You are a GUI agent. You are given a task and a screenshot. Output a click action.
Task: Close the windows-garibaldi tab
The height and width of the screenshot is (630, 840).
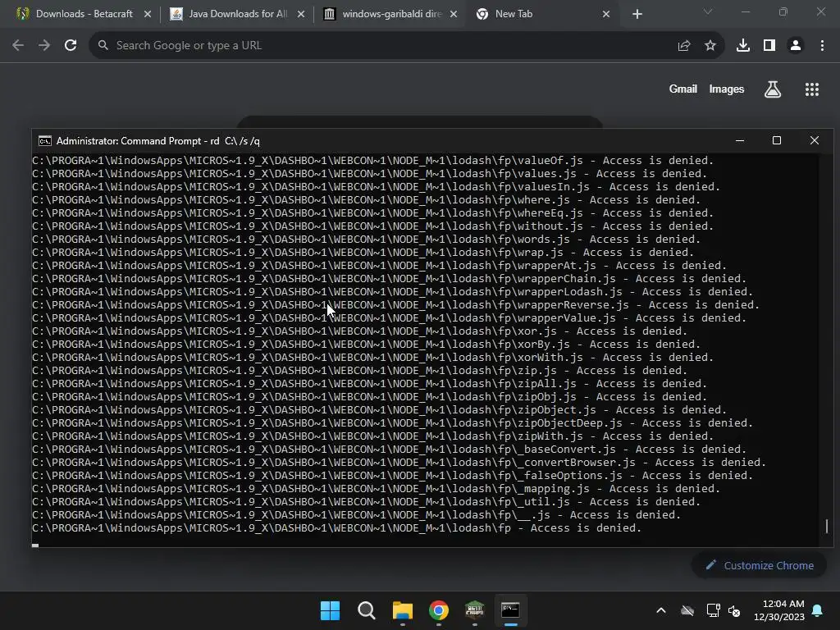click(x=454, y=15)
